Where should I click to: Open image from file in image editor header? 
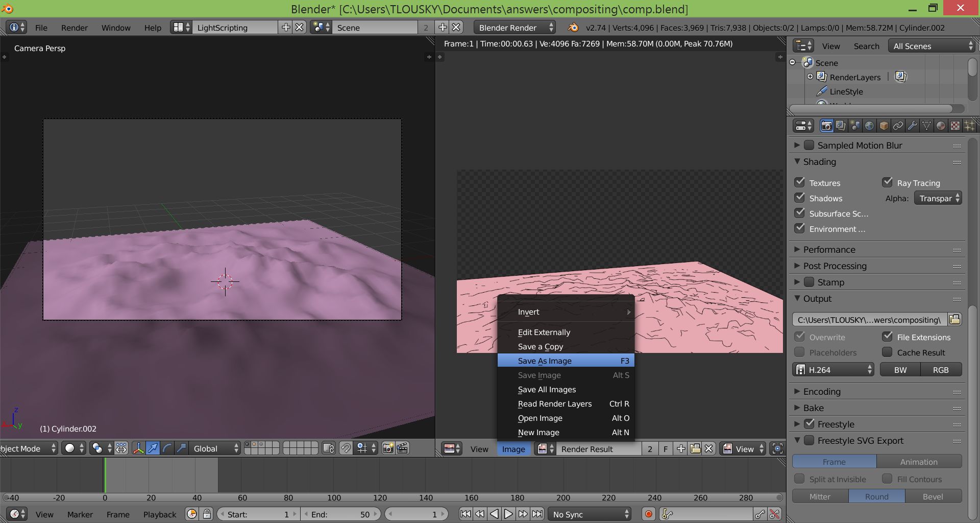[695, 449]
